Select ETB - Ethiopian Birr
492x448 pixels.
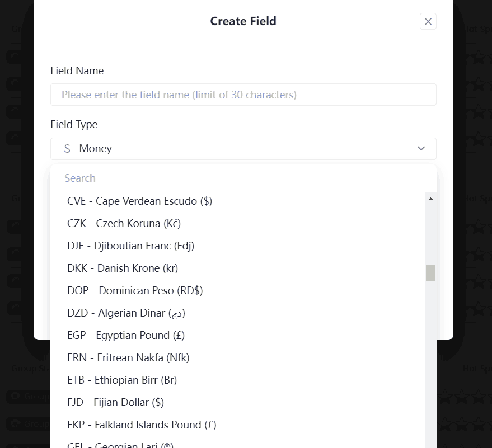pos(121,380)
